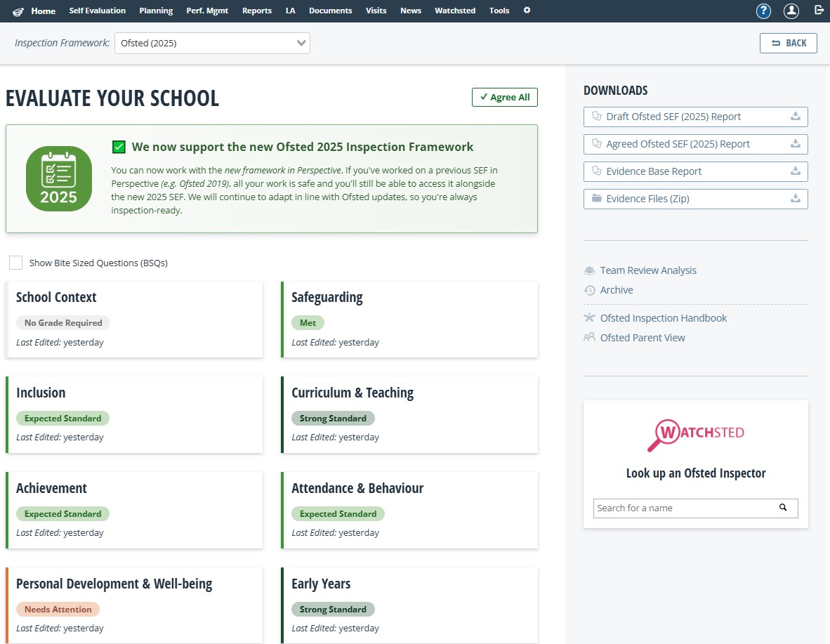Click the Team Review Analysis people icon

[x=589, y=270]
